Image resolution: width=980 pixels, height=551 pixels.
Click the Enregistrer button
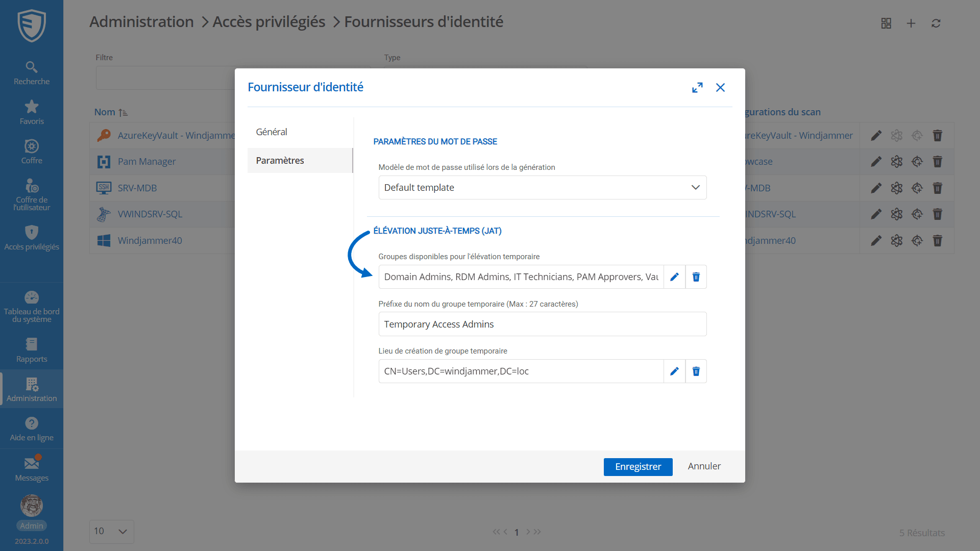pos(638,467)
